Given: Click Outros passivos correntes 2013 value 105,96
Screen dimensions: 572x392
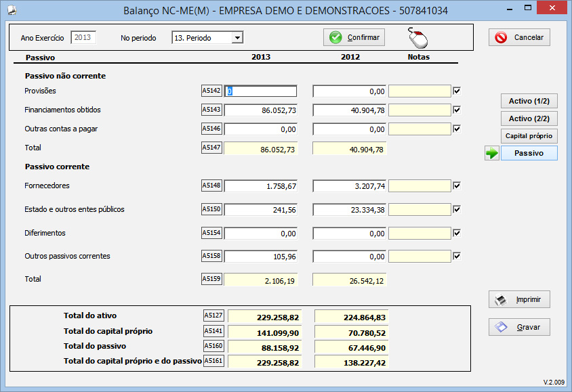Looking at the screenshot, I should [x=261, y=257].
